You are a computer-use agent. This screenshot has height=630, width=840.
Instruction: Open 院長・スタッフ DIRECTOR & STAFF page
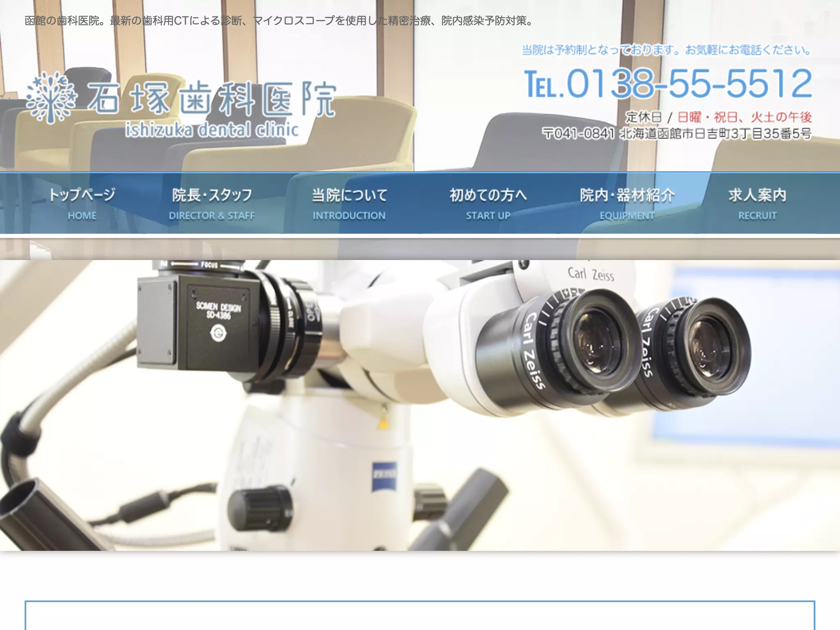click(212, 203)
